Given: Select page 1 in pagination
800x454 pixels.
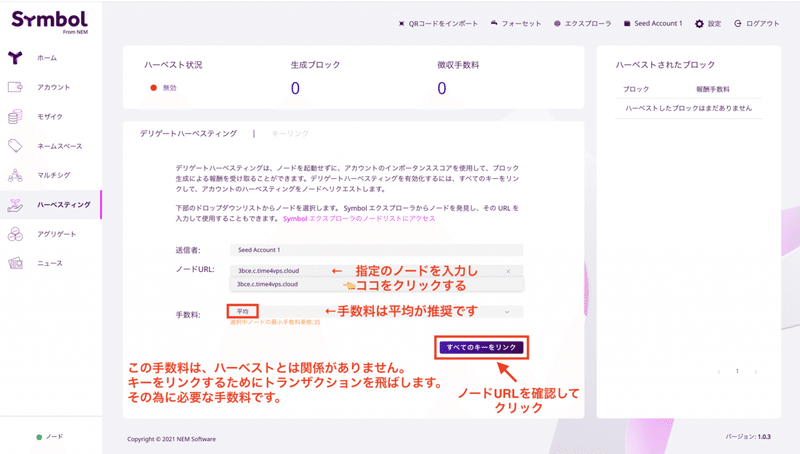Looking at the screenshot, I should point(737,371).
